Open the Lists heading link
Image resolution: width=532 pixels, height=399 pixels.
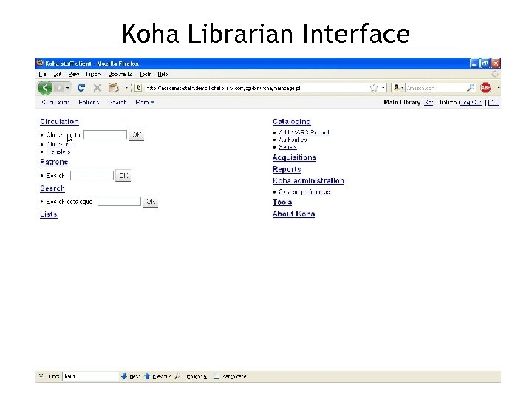coord(49,214)
